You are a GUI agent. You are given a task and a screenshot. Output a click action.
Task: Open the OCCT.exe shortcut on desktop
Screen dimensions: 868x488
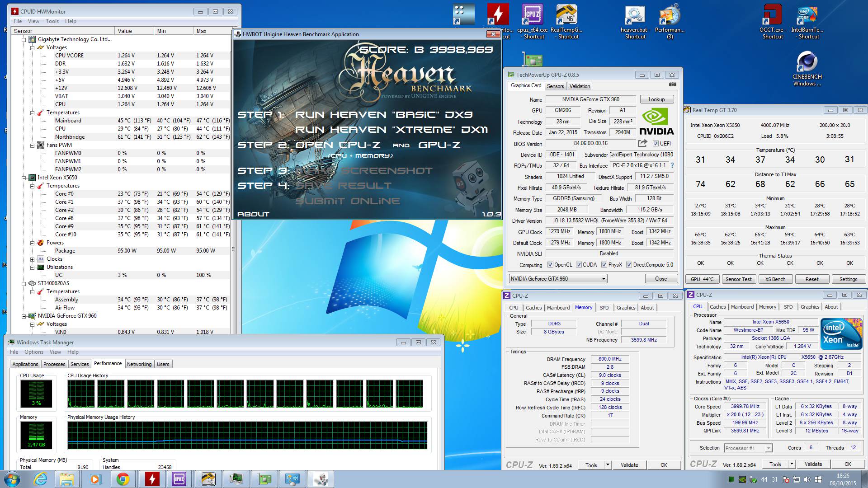point(773,21)
